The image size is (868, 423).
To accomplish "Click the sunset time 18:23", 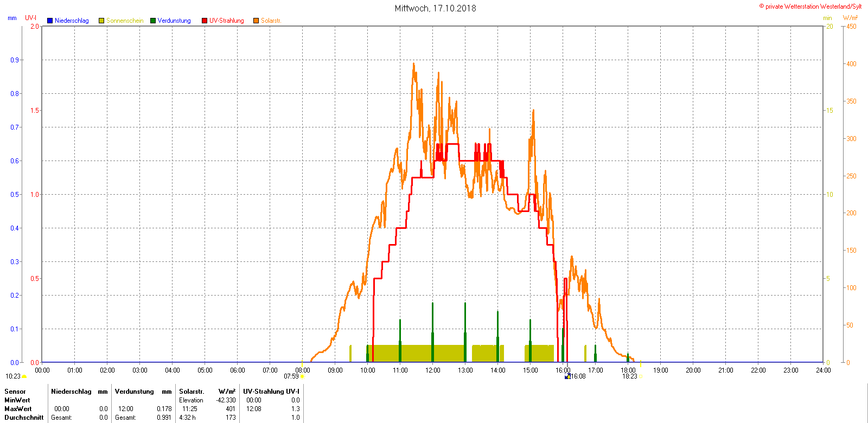I will tap(630, 376).
